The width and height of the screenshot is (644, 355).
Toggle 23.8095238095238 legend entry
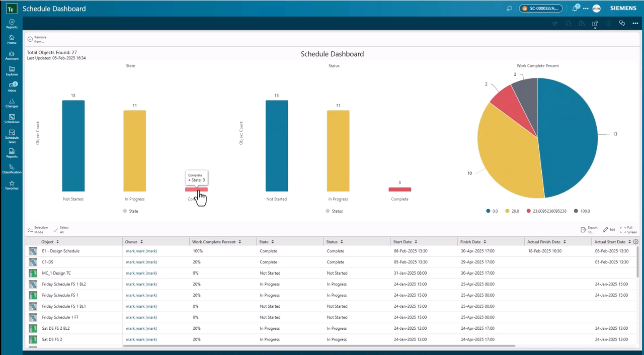(546, 211)
